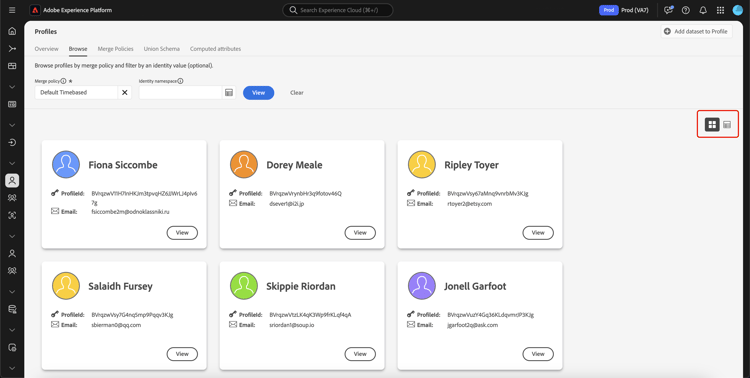
Task: View Fiona Siccombe's profile
Action: (x=182, y=233)
